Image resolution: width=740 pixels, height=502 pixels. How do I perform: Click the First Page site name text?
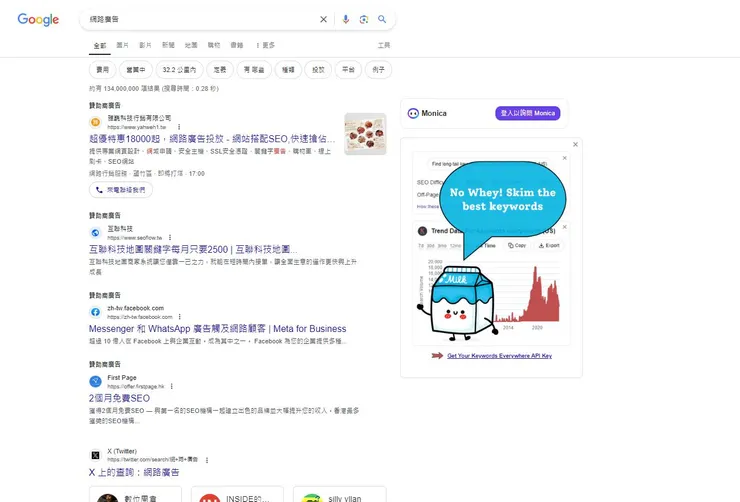coord(122,377)
